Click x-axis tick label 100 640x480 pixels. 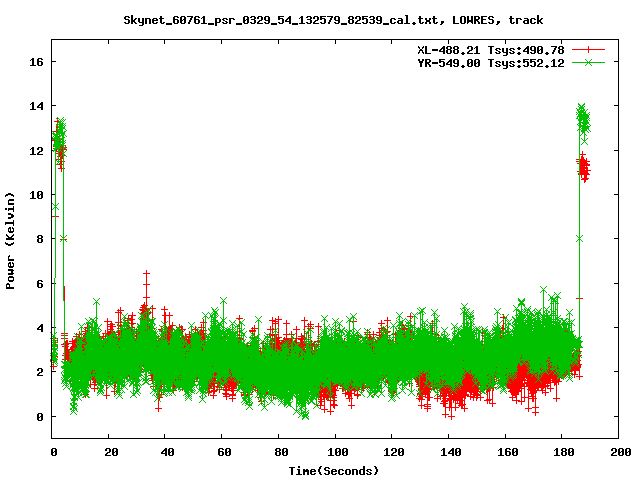click(338, 452)
